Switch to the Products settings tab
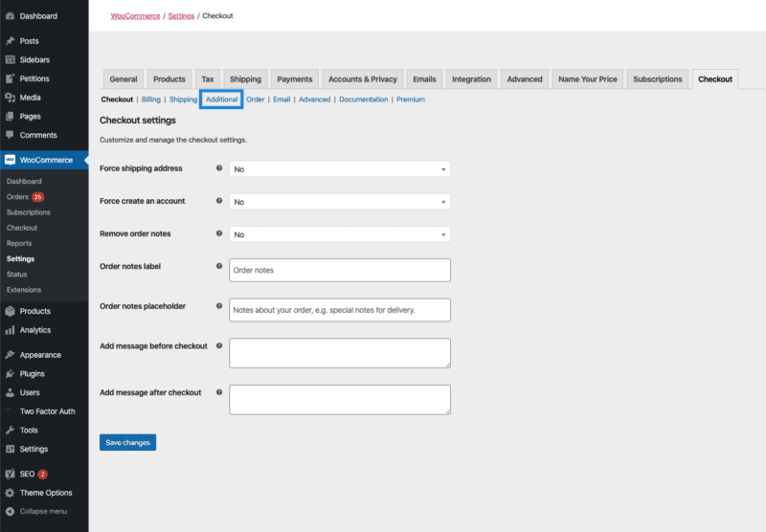This screenshot has height=532, width=766. click(x=169, y=79)
